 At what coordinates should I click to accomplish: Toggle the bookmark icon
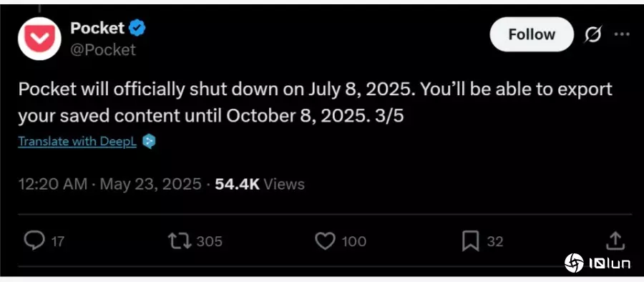pos(470,241)
